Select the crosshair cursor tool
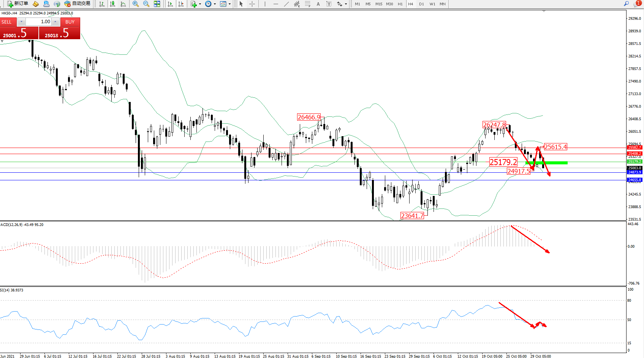 [x=252, y=4]
